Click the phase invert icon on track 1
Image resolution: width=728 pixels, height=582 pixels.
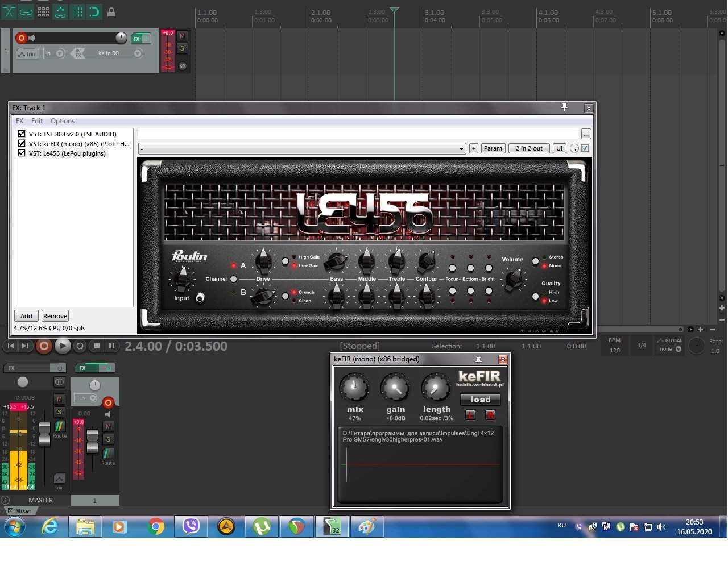click(182, 66)
